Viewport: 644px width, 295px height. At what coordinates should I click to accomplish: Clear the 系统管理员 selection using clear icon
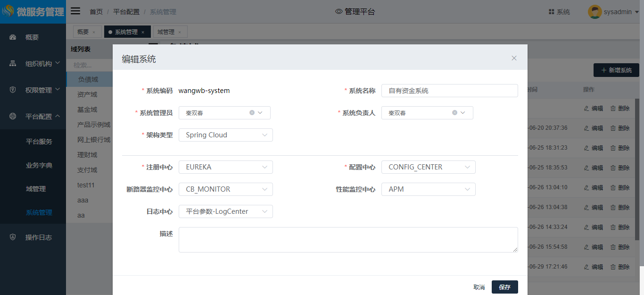coord(252,113)
